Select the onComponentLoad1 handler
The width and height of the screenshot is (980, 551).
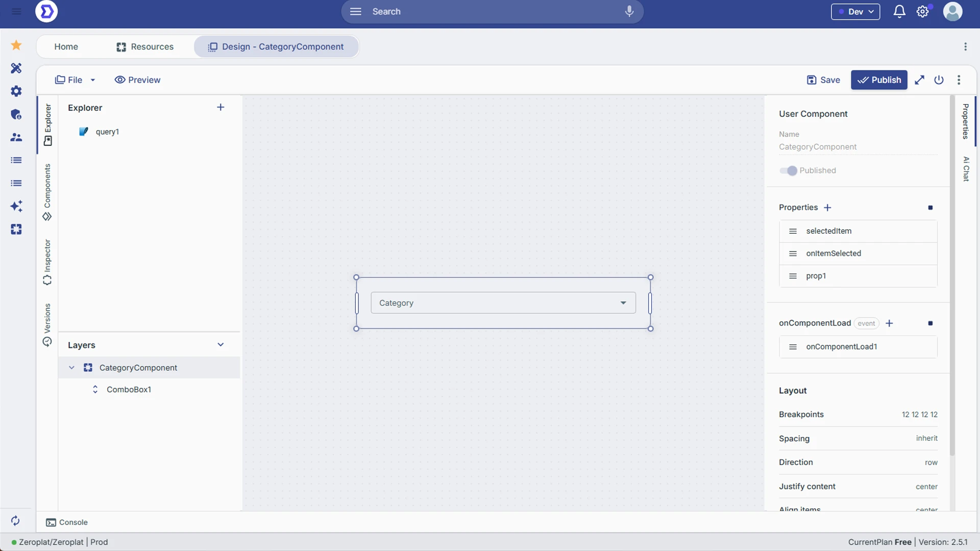[858, 347]
